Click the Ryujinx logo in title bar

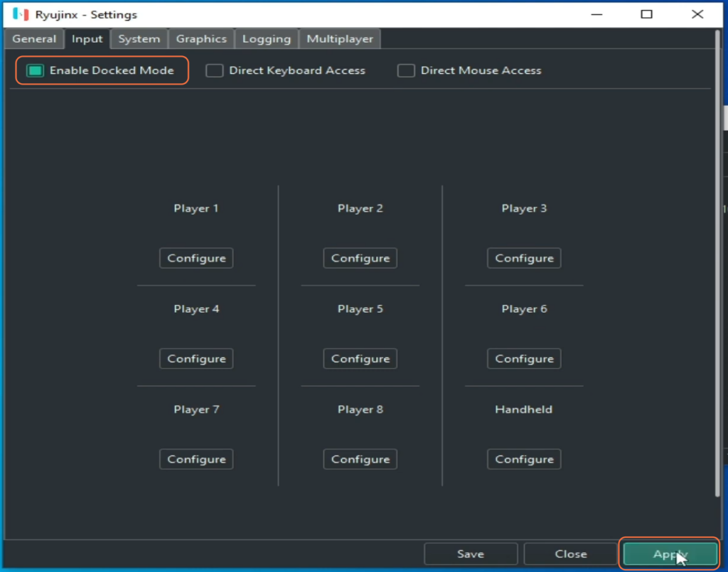pos(21,14)
